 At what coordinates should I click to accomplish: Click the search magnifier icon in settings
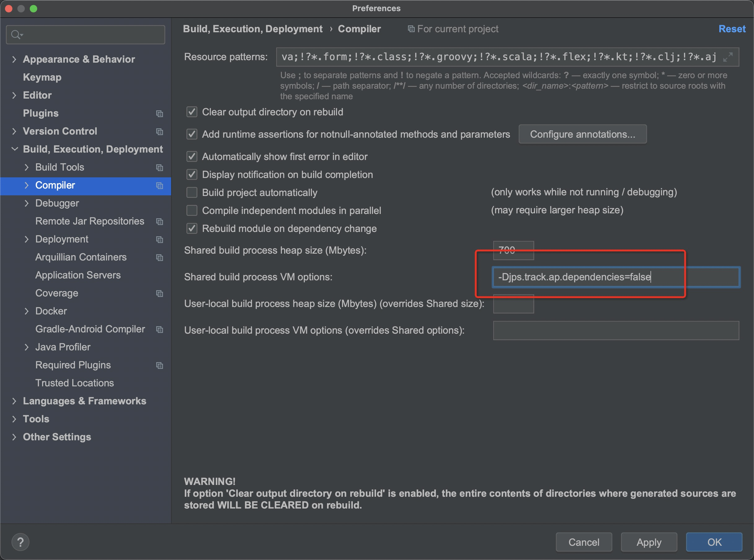click(x=16, y=35)
